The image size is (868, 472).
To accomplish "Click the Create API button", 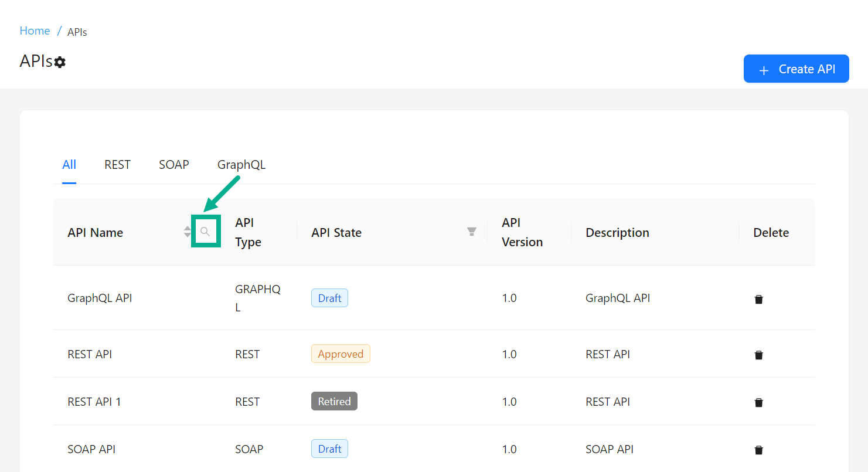I will [796, 69].
